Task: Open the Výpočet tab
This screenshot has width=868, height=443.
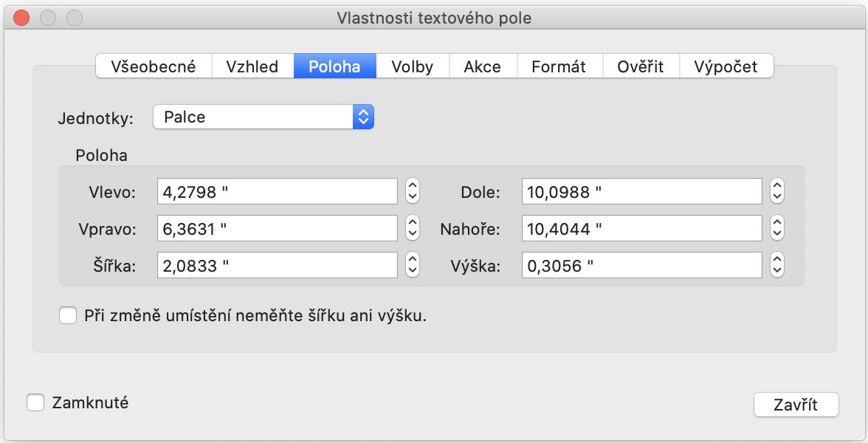Action: click(726, 66)
